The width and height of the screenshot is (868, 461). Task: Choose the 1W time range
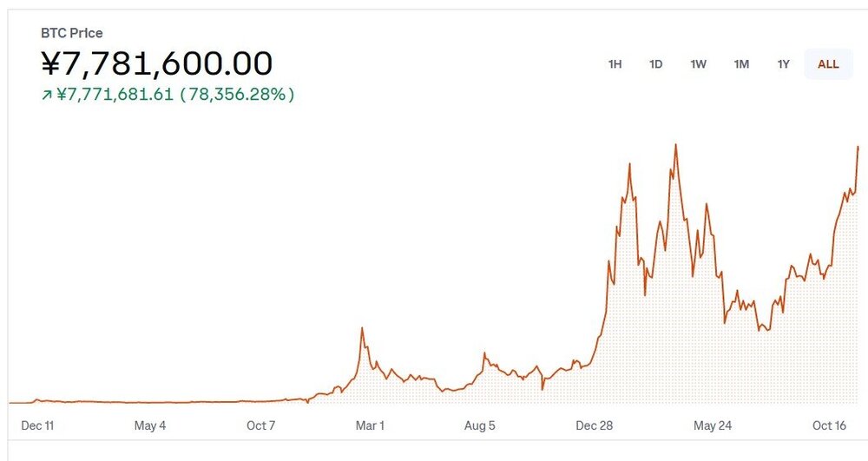[x=699, y=64]
